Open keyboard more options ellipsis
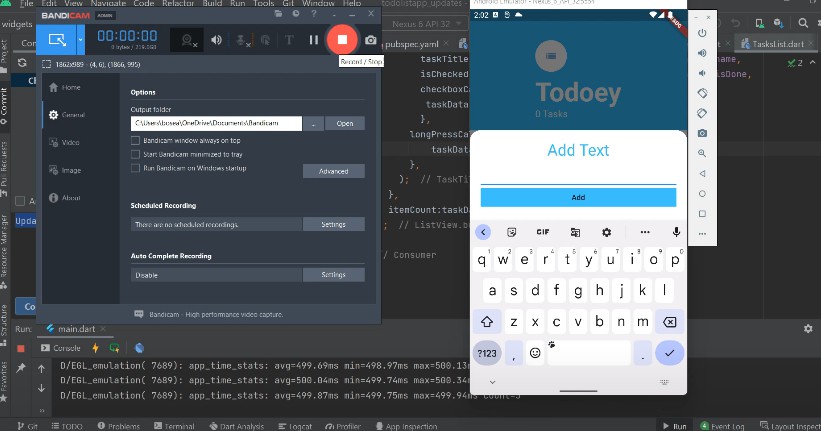Screen dimensions: 821x431 645,232
